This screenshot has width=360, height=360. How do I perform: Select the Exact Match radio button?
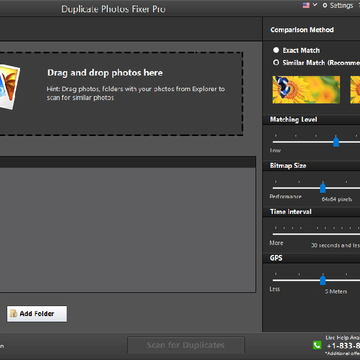(276, 50)
